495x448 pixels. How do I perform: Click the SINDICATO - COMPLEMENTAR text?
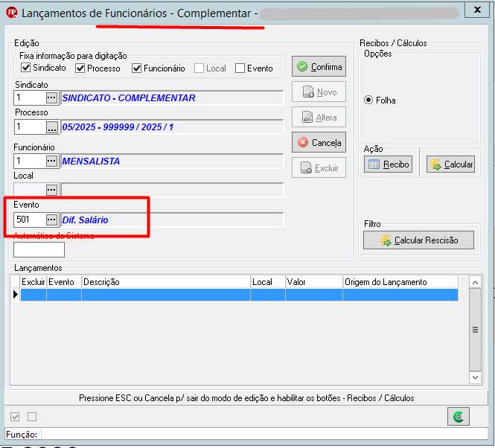click(x=129, y=98)
